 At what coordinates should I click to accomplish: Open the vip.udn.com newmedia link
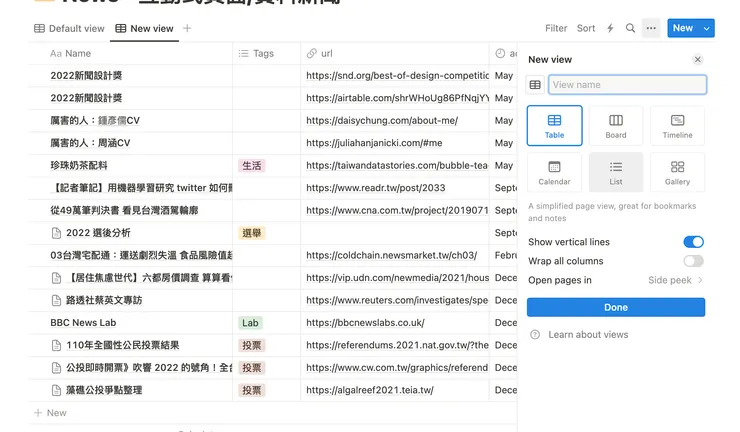pos(397,278)
